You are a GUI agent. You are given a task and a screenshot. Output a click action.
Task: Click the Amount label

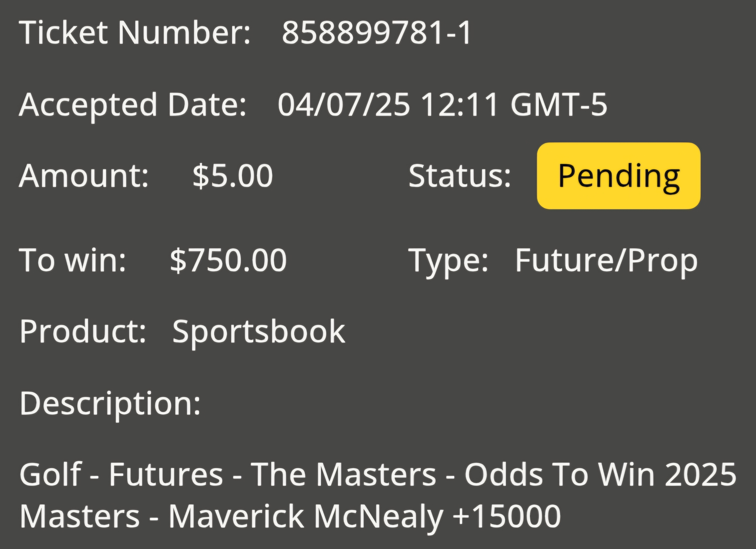click(x=84, y=176)
